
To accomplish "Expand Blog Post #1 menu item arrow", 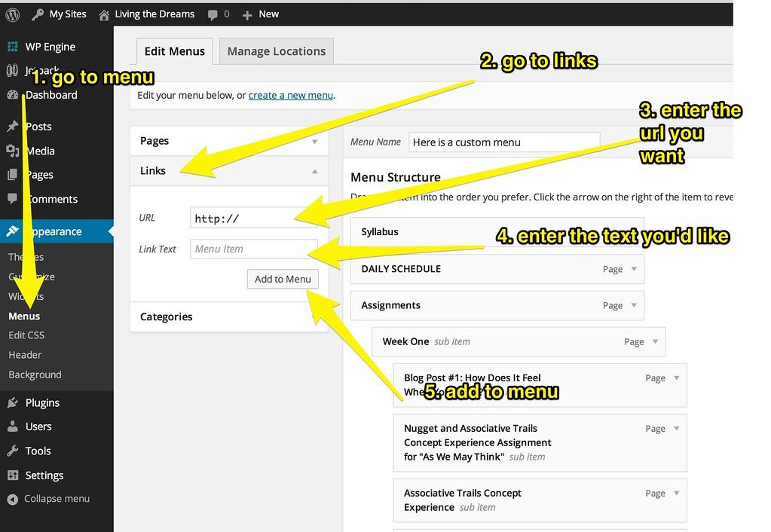I will click(x=677, y=378).
